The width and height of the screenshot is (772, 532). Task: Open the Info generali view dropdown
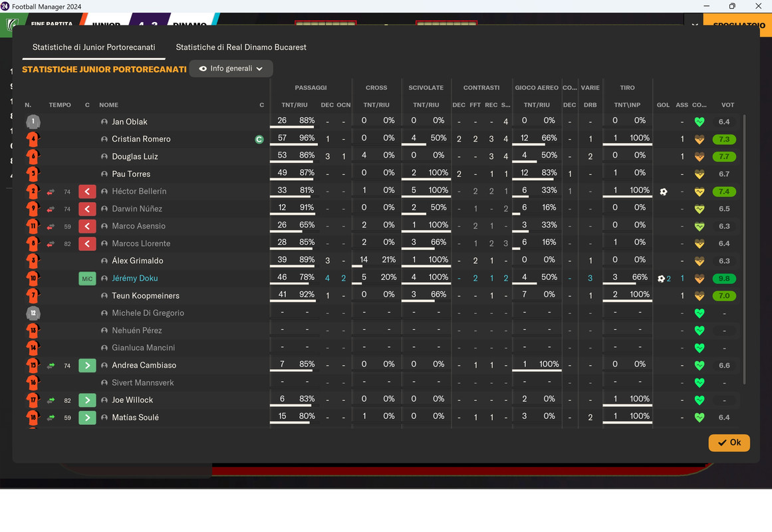point(231,68)
